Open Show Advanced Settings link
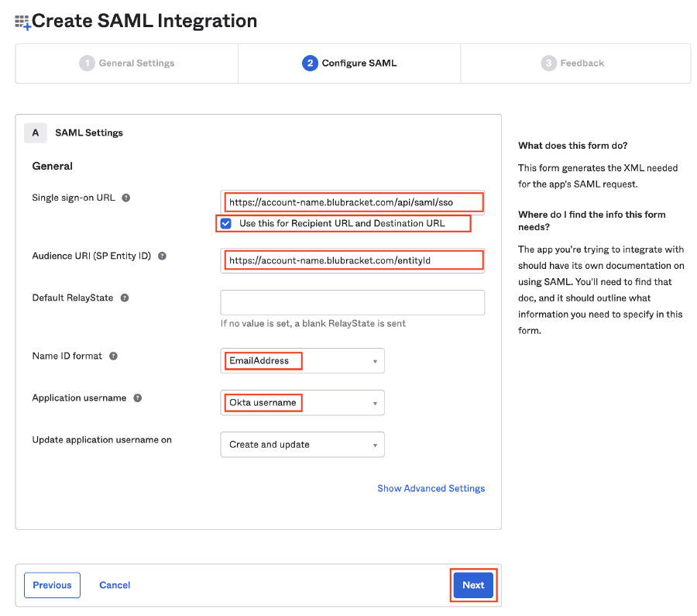 pos(431,488)
